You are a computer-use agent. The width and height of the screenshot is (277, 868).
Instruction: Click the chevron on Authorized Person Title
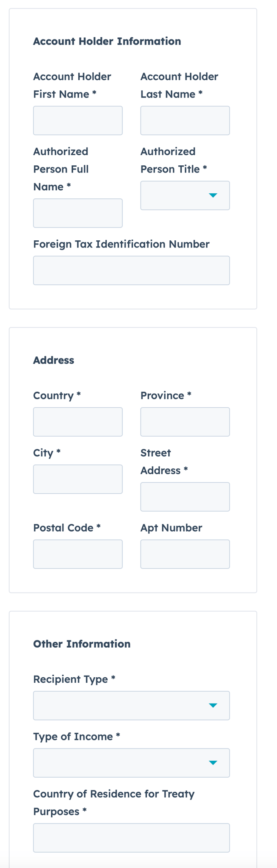click(x=214, y=195)
